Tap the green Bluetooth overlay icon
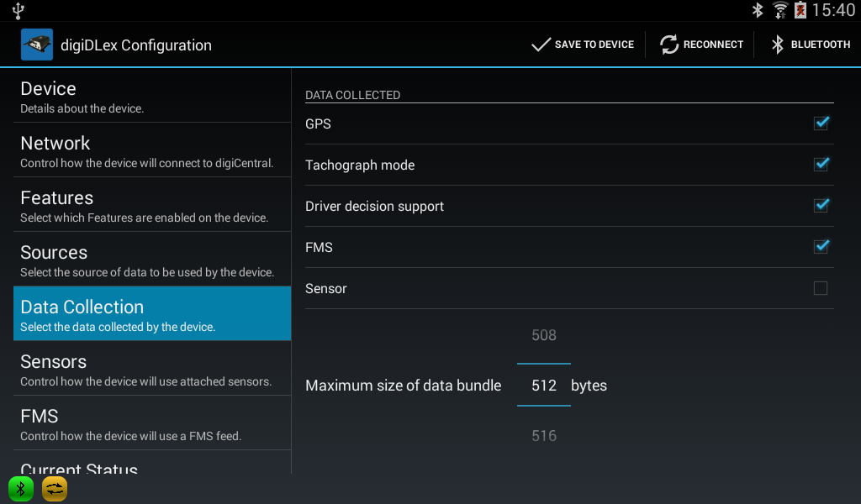Screen dimensions: 861x504 tap(21, 489)
